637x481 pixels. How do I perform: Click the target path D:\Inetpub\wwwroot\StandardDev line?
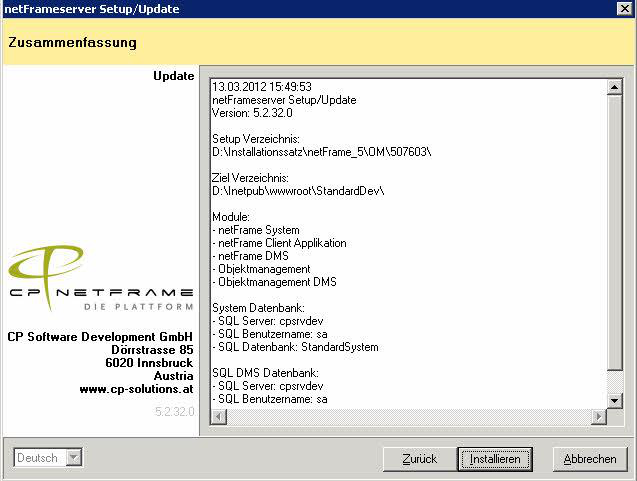pyautogui.click(x=298, y=191)
